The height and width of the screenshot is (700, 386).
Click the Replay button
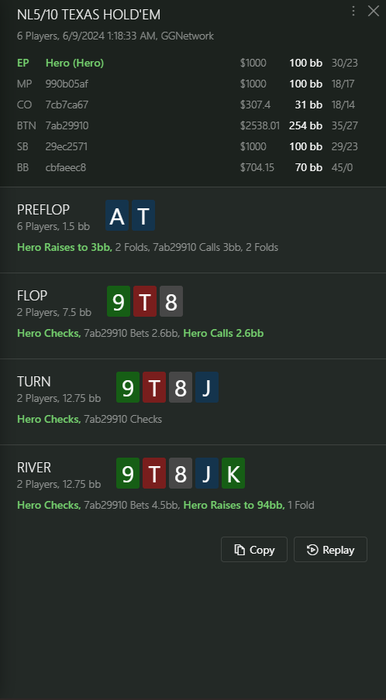[x=330, y=550]
